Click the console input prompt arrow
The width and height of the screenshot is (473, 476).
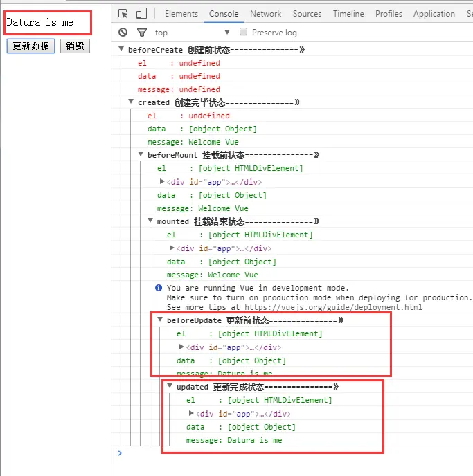(x=120, y=453)
